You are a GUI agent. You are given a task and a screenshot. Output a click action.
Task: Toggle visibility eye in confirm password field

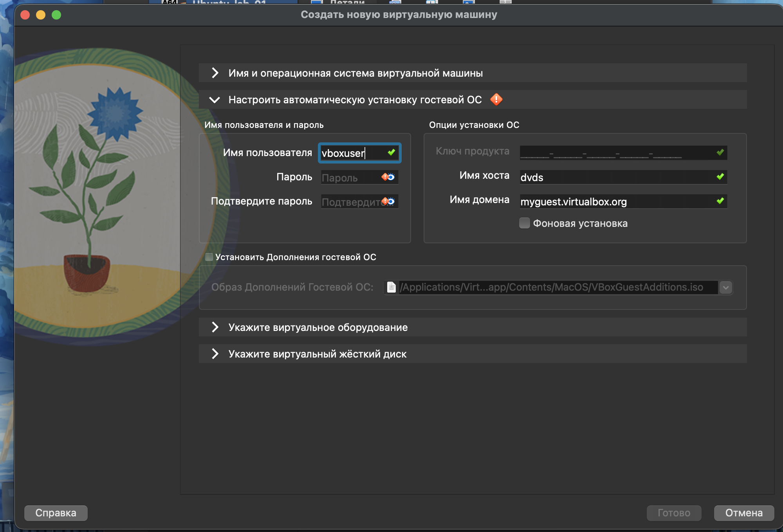391,201
